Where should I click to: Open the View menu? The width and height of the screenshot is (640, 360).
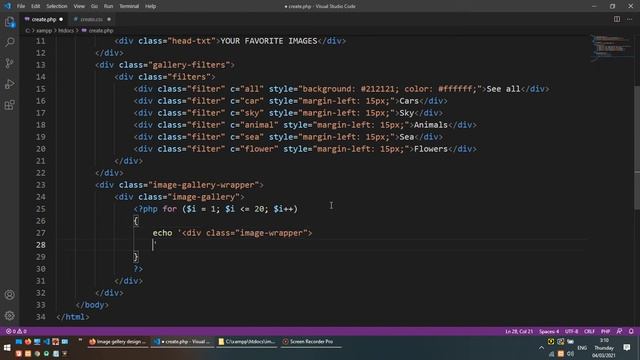point(79,6)
